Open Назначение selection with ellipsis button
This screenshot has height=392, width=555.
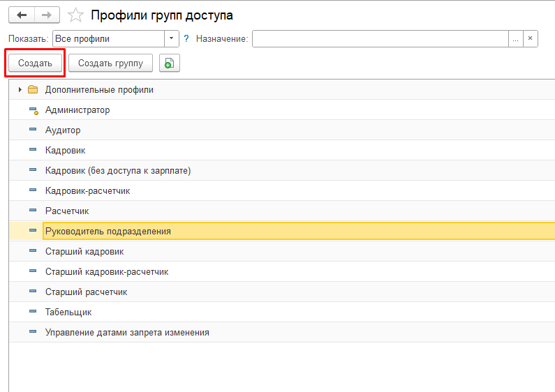[516, 39]
